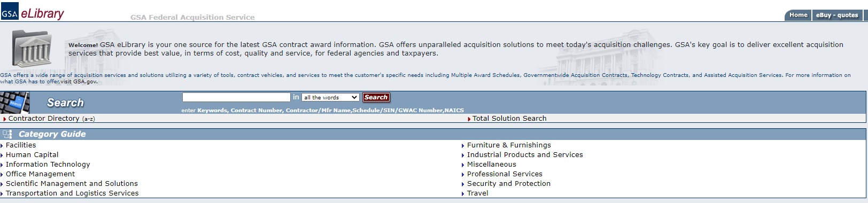
Task: Focus the search keywords input field
Action: pyautogui.click(x=236, y=97)
